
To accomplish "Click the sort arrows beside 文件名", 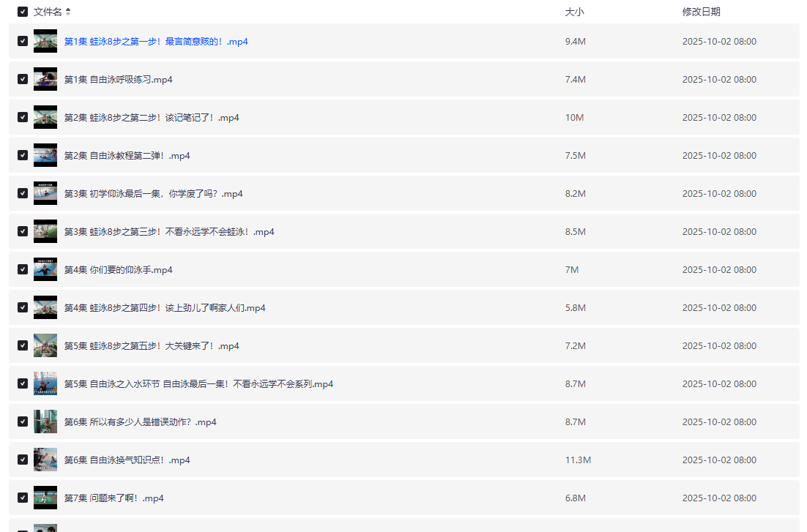I will point(68,12).
